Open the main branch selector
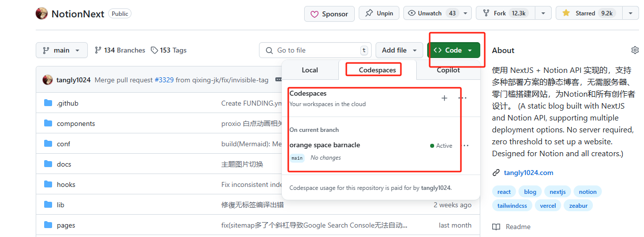The image size is (644, 237). (x=62, y=50)
